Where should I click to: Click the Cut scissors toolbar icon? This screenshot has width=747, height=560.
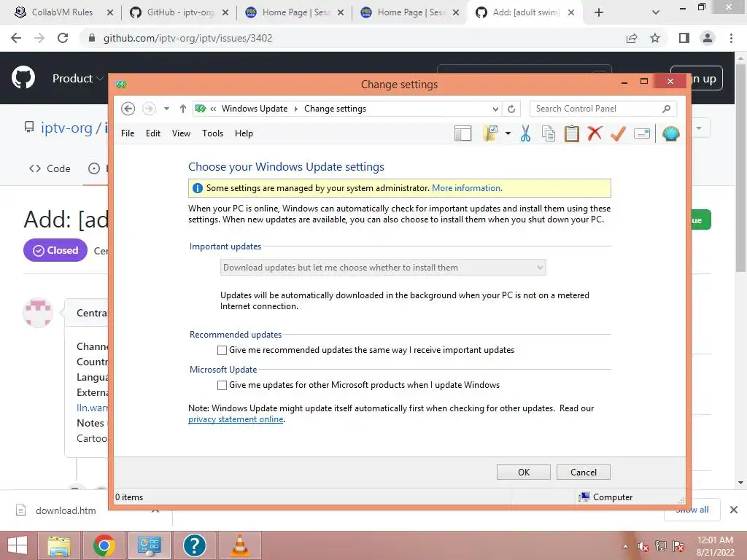point(525,134)
